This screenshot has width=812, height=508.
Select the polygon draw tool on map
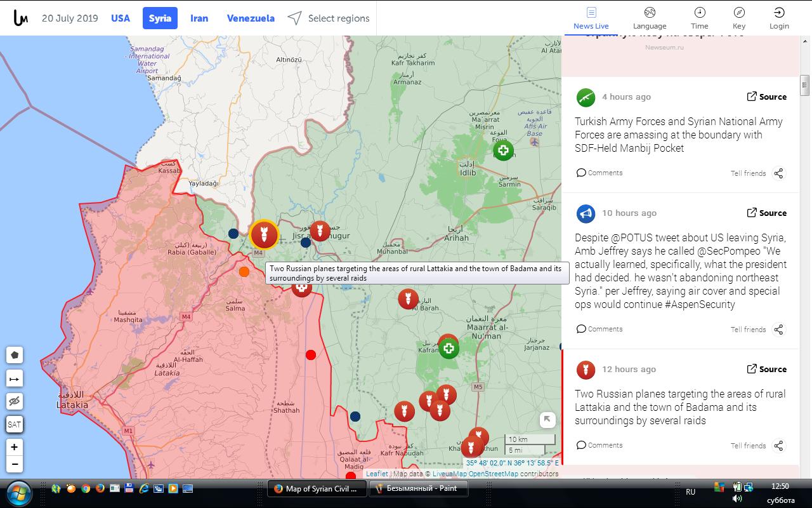(x=15, y=355)
